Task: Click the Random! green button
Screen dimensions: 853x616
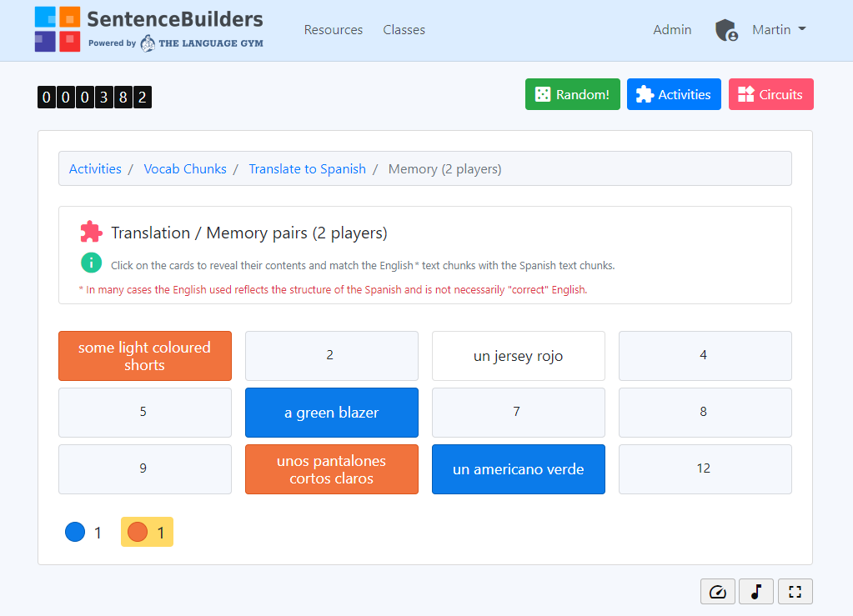Action: 572,94
